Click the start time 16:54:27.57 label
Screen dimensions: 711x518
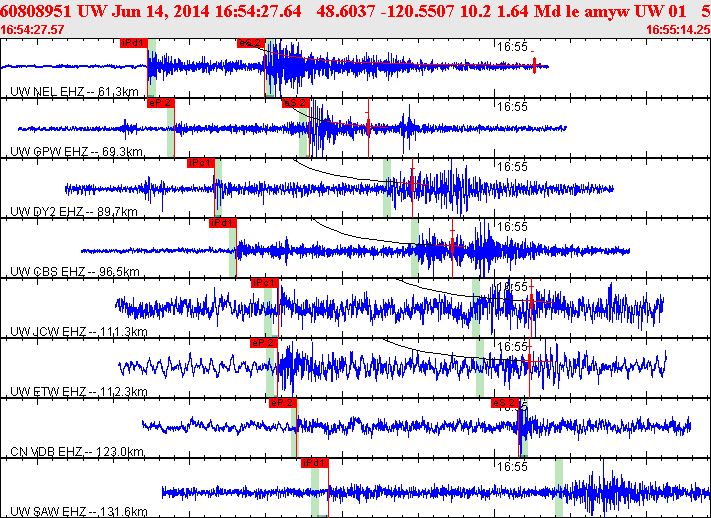[32, 30]
